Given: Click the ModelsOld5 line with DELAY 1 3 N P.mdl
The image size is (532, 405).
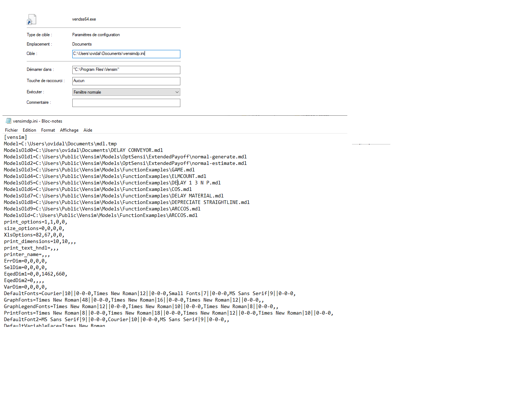Looking at the screenshot, I should coord(112,183).
